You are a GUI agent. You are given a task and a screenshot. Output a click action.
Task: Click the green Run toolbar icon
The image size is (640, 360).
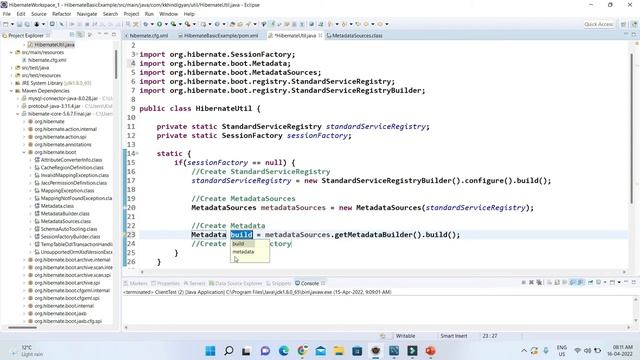tap(159, 24)
